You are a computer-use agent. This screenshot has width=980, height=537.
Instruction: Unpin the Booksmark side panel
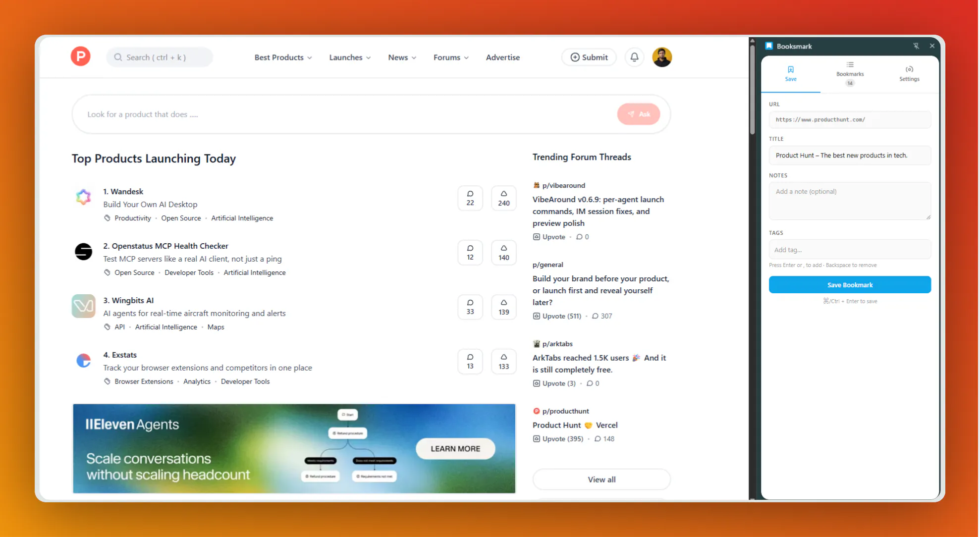[x=916, y=46]
